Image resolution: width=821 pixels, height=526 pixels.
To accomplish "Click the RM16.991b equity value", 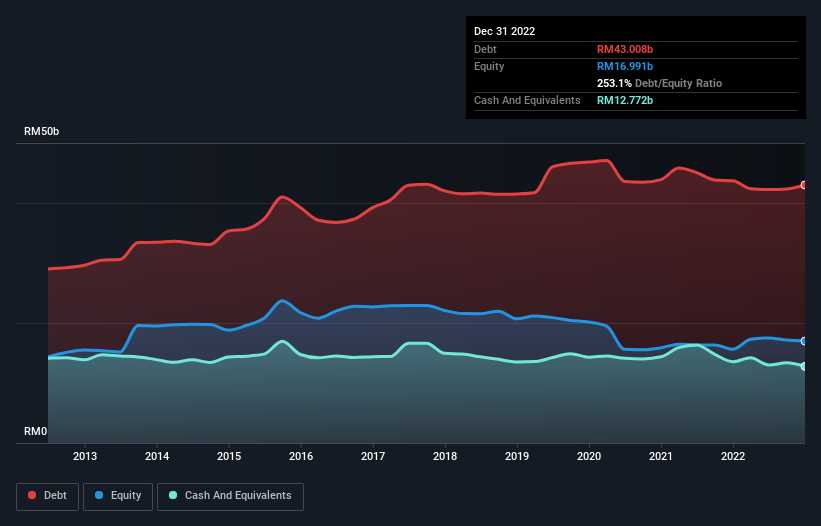I will 625,66.
